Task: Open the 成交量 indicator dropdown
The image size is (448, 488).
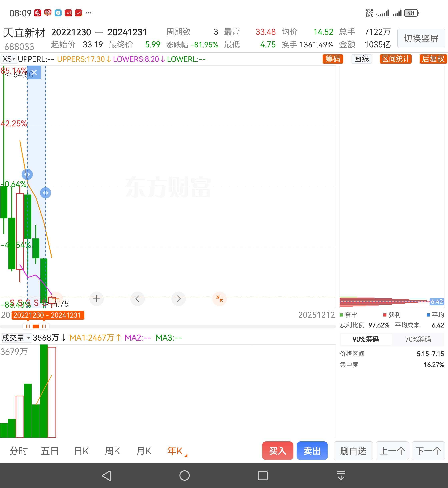Action: click(x=16, y=338)
